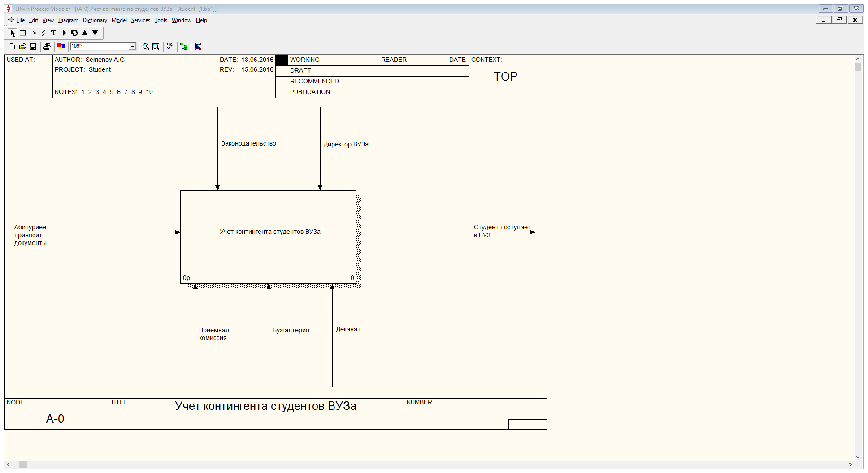Screen dimensions: 868x473
Task: Click the DRAFT status box
Action: pos(282,71)
